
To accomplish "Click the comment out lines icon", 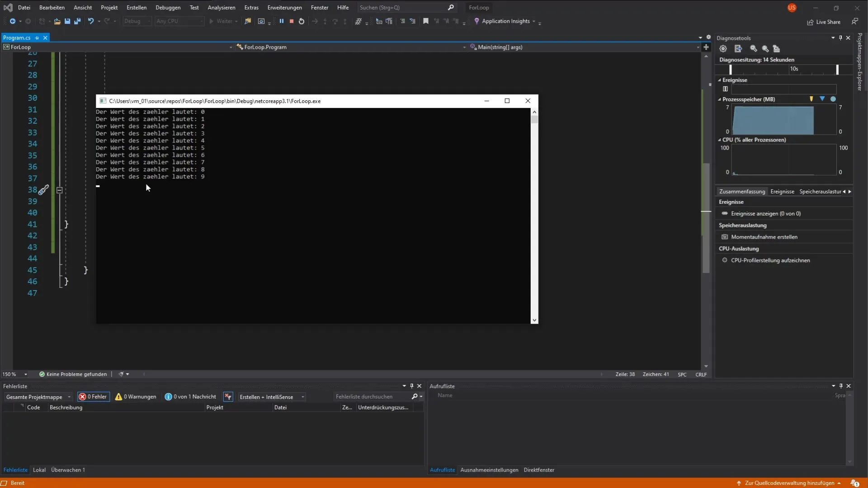I will [x=402, y=21].
